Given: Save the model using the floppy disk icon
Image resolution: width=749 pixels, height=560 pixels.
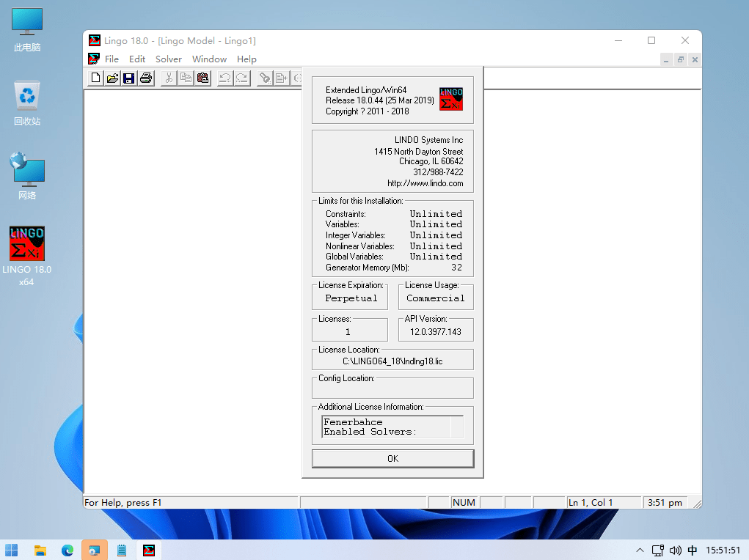Looking at the screenshot, I should pyautogui.click(x=129, y=78).
